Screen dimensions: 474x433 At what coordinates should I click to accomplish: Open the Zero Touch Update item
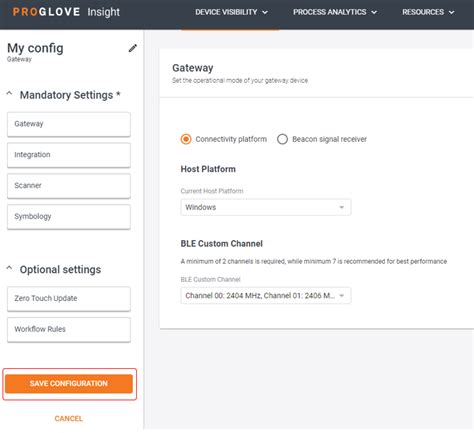click(69, 299)
